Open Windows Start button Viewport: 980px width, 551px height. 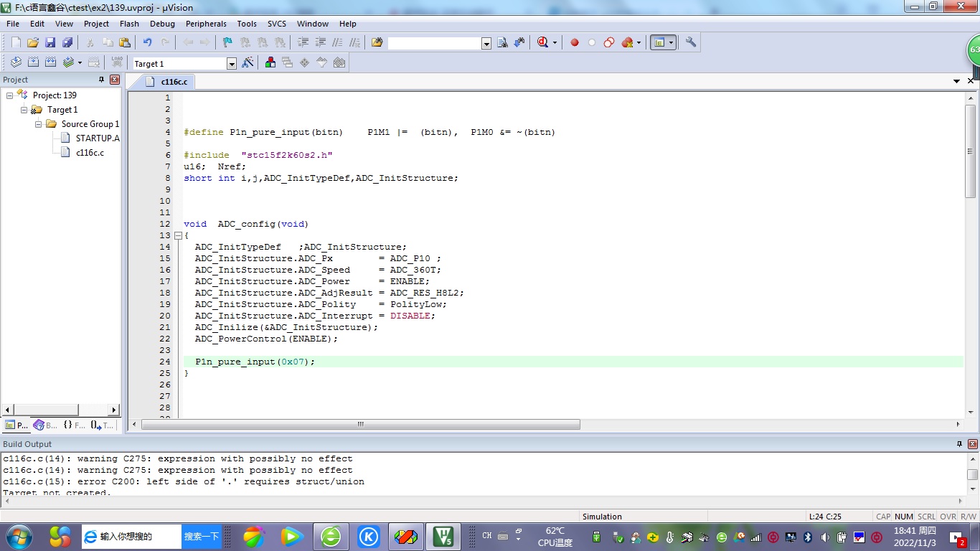click(19, 536)
